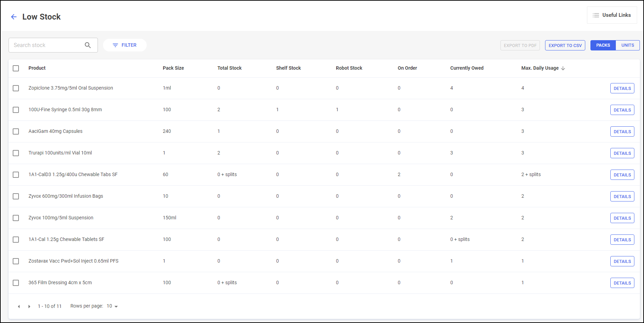Screen dimensions: 644x323
Task: Switch view to Packs
Action: [603, 45]
